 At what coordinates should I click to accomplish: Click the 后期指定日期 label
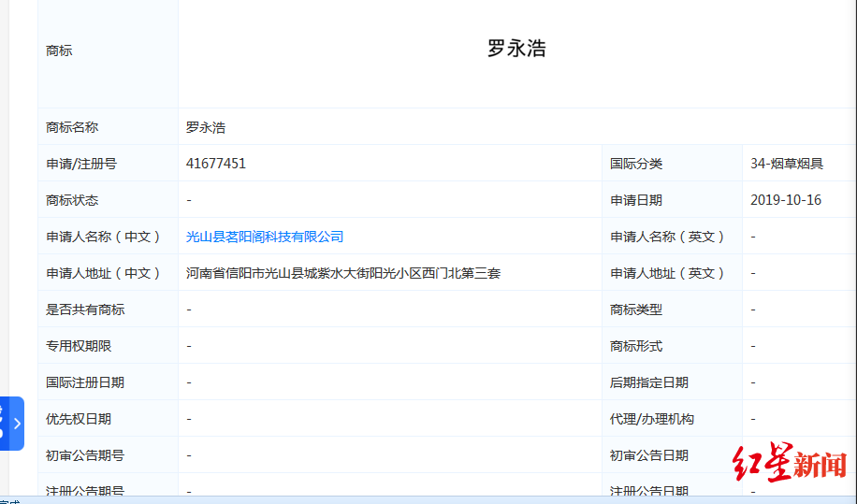tap(649, 382)
